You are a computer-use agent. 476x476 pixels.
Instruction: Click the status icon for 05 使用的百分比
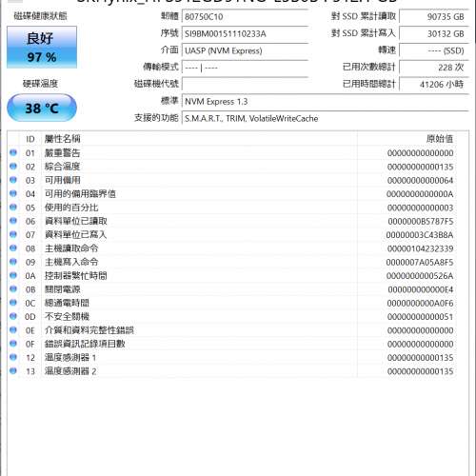click(x=13, y=208)
